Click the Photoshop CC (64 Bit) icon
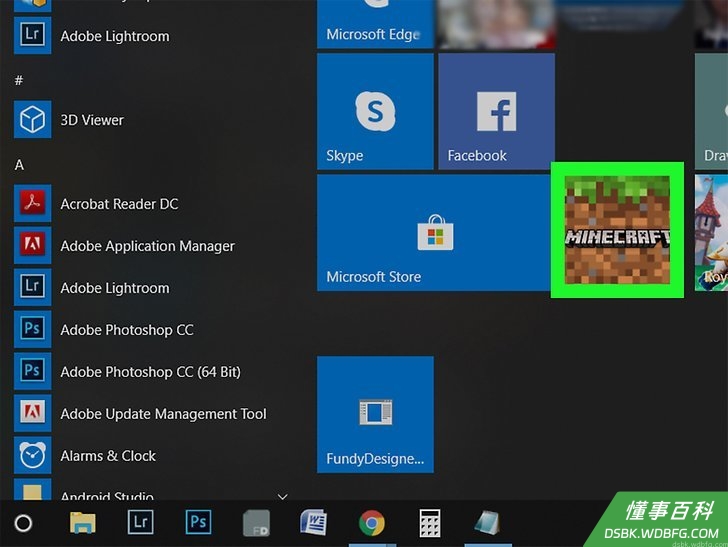The image size is (728, 547). click(x=32, y=371)
